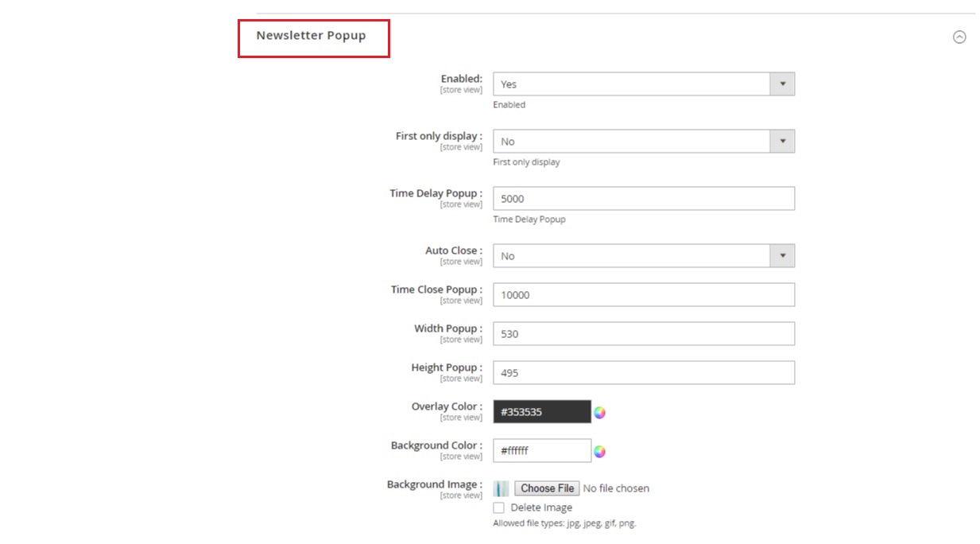Select the Width Popup input box
This screenshot has width=980, height=544.
643,334
